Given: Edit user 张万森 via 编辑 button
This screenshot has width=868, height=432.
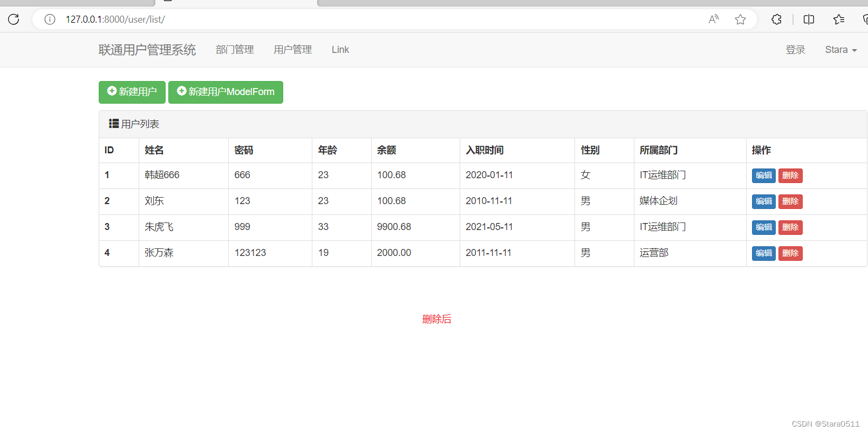Looking at the screenshot, I should point(764,253).
